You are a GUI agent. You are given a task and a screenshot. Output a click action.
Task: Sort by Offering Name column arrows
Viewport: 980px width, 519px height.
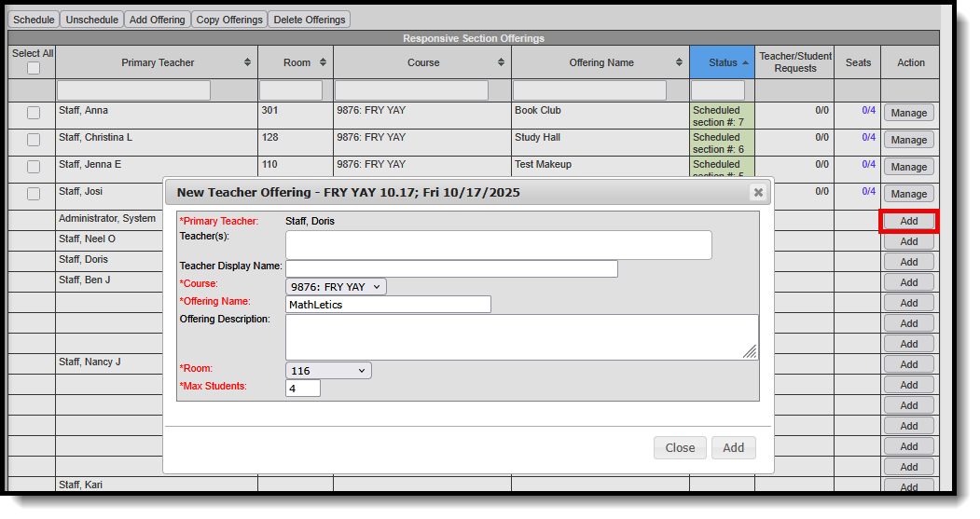click(679, 62)
